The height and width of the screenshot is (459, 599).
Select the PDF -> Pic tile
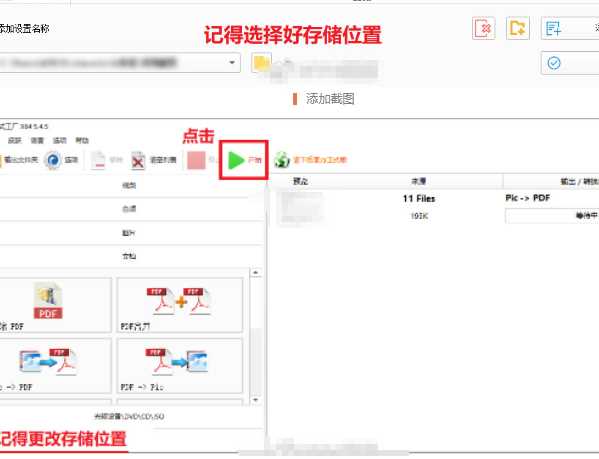tap(180, 366)
